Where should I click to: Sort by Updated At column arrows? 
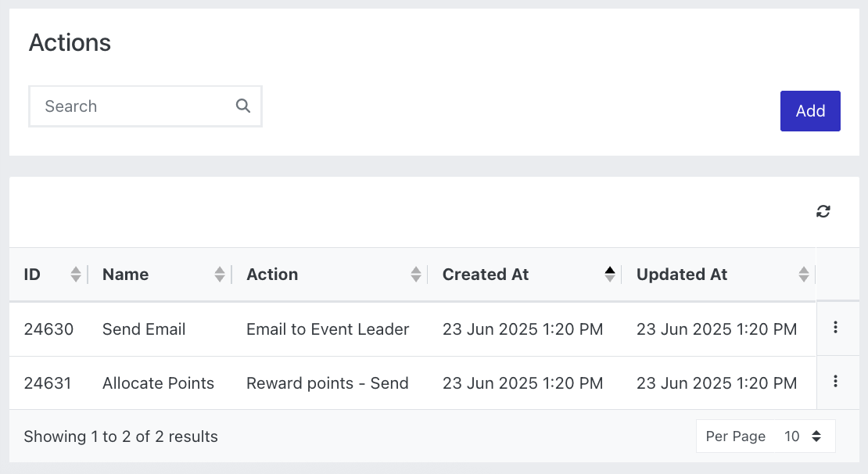(x=804, y=274)
